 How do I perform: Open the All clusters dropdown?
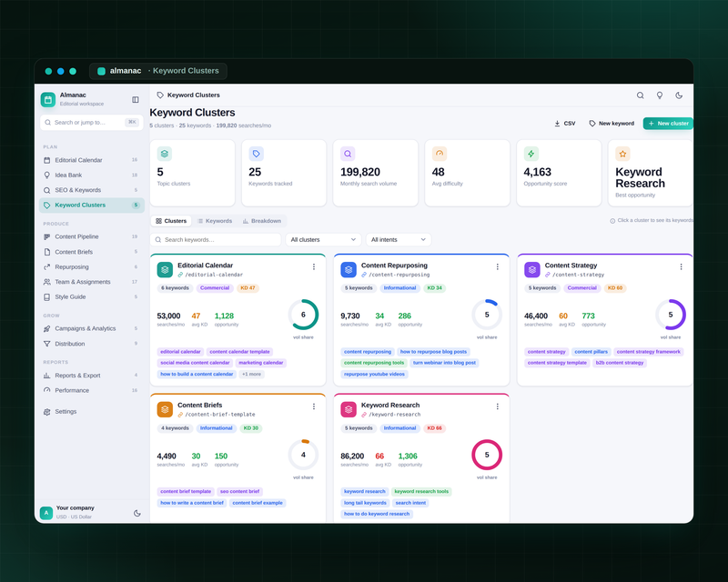(324, 239)
